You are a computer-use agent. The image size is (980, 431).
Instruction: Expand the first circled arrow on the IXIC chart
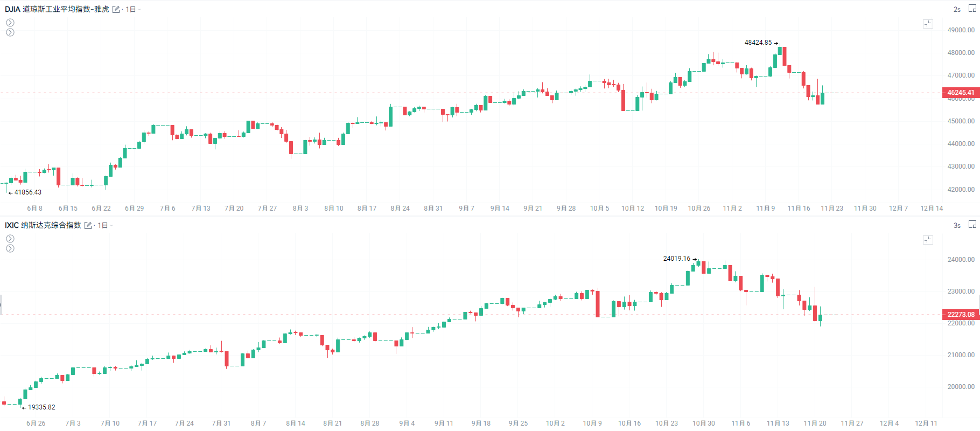10,239
